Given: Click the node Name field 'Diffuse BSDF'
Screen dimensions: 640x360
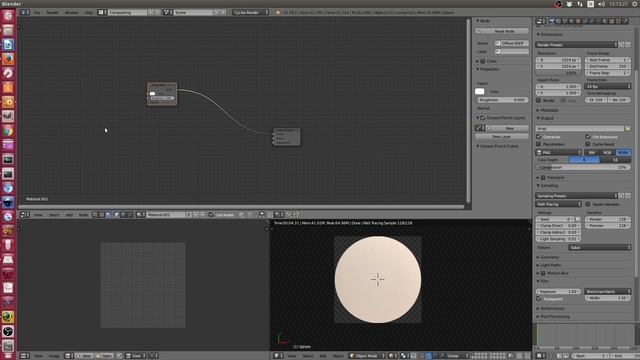Looking at the screenshot, I should [512, 43].
